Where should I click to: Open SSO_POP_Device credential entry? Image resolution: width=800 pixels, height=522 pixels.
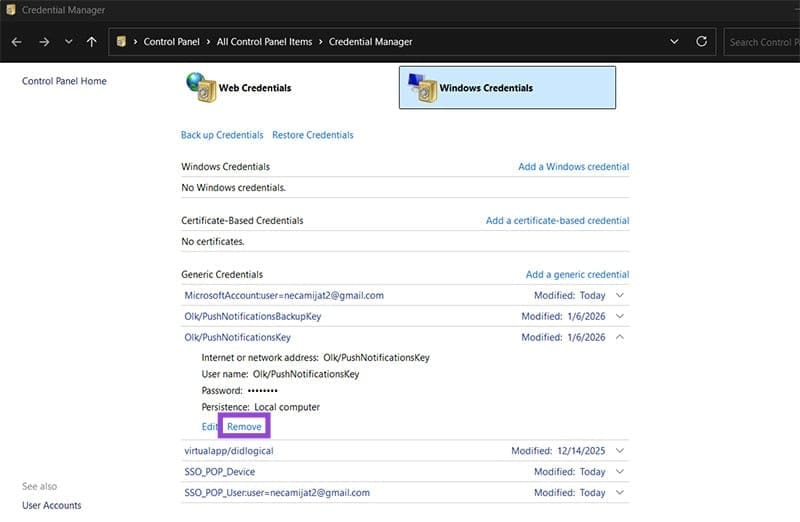coord(219,472)
